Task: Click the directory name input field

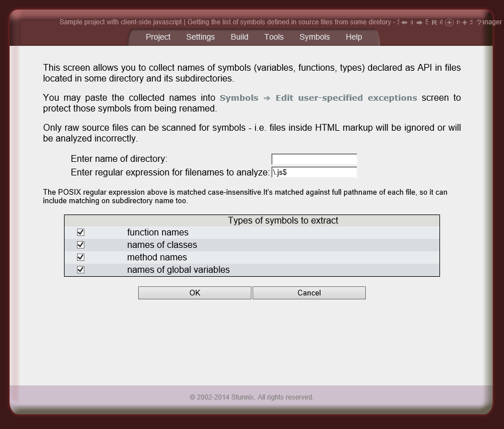Action: 314,159
